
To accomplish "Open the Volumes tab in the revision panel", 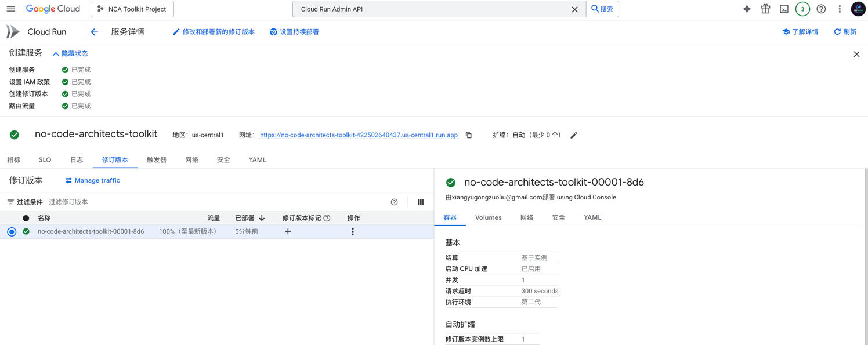I will click(488, 217).
